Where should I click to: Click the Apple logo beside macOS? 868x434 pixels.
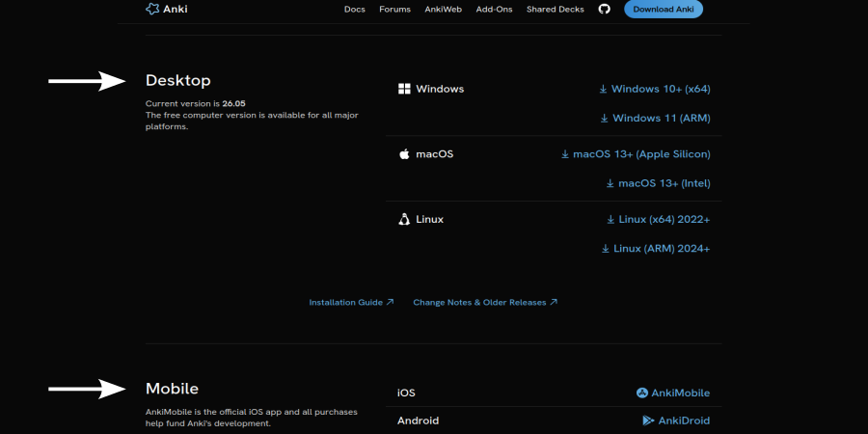404,154
